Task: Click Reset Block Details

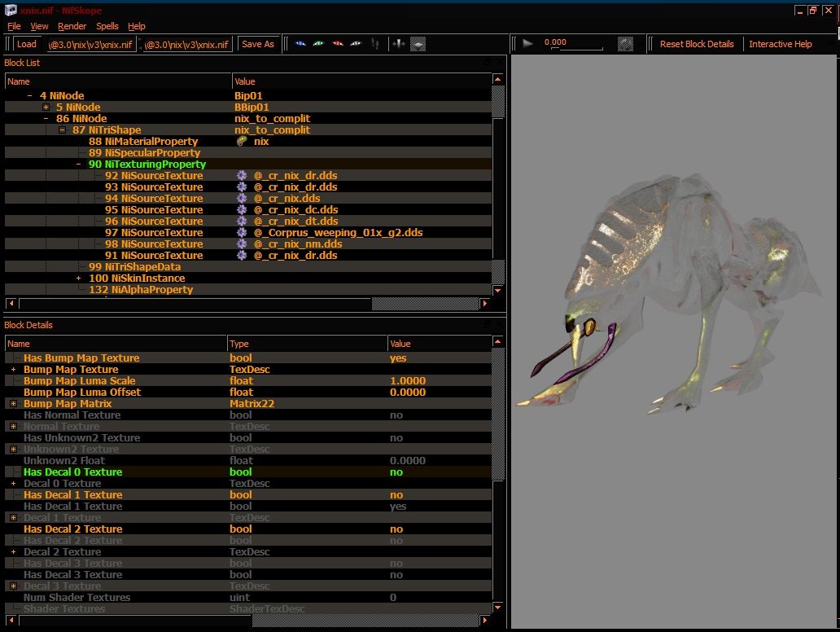Action: 697,44
